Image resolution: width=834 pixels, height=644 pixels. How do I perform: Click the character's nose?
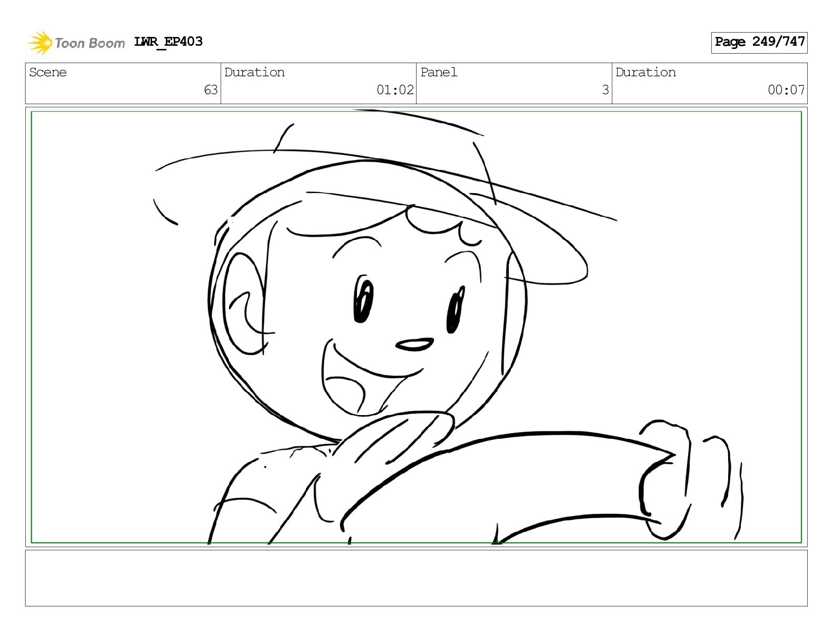414,345
